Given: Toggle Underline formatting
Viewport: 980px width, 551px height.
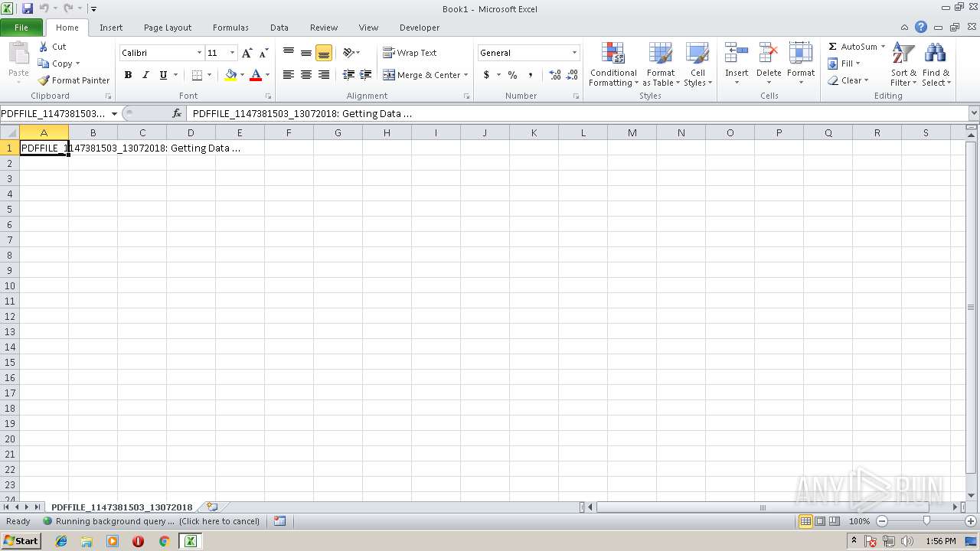Looking at the screenshot, I should pos(163,75).
